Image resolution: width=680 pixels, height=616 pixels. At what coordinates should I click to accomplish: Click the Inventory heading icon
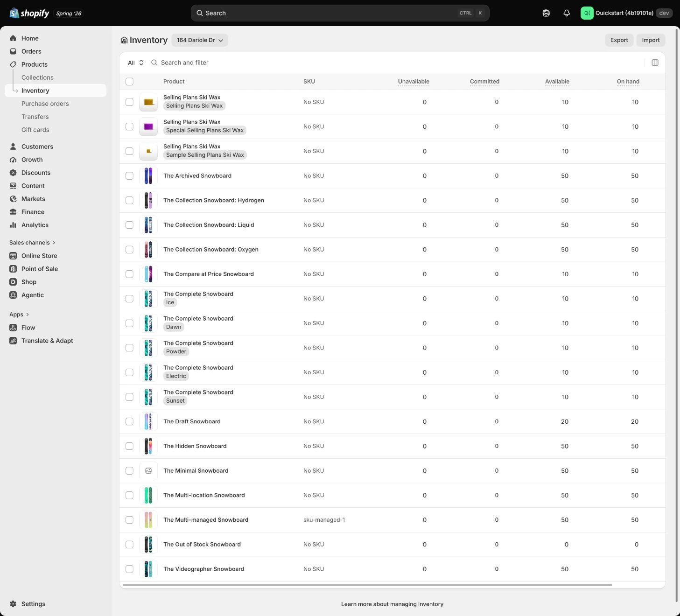124,40
